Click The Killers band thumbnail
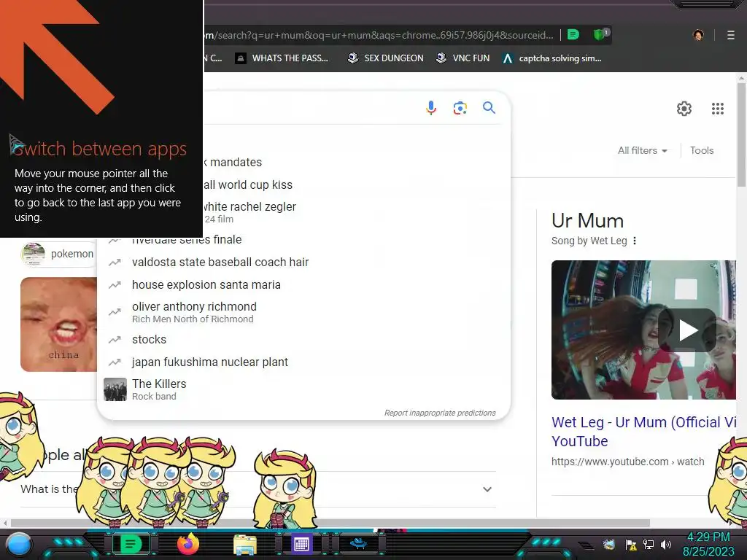Viewport: 747px width, 560px height. 115,389
